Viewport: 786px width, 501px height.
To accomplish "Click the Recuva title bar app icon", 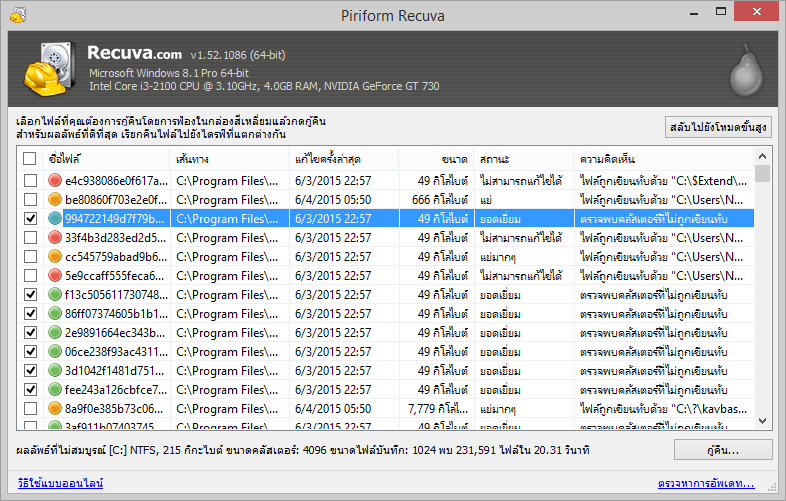I will [18, 15].
